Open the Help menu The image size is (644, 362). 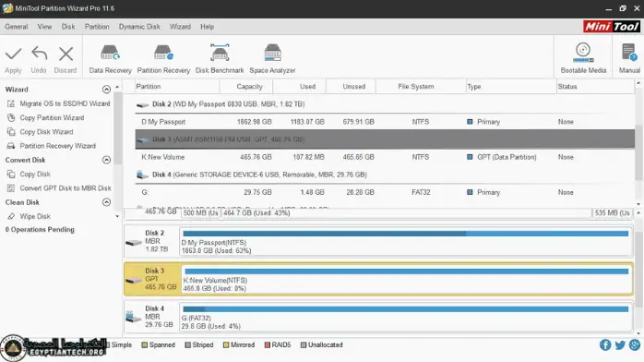[207, 27]
